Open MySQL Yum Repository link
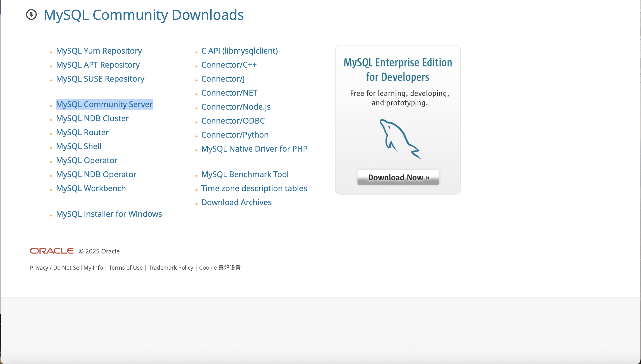The image size is (641, 364). [99, 51]
